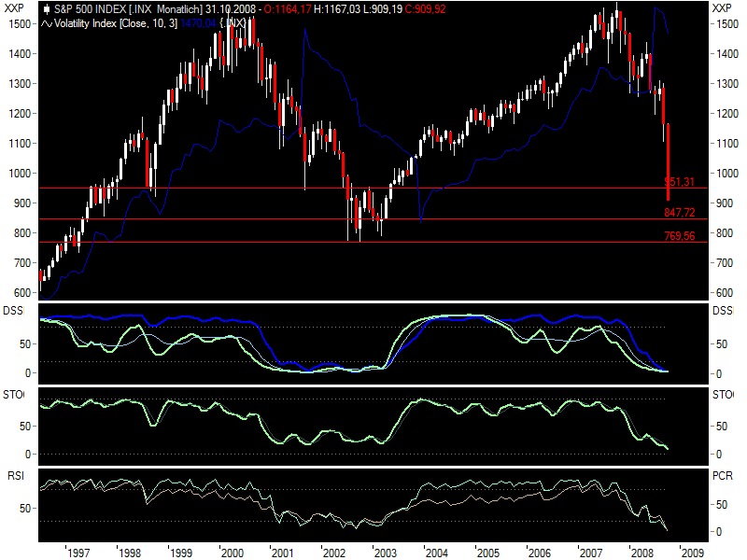
Task: Click the STO label on right side
Action: pyautogui.click(x=723, y=394)
